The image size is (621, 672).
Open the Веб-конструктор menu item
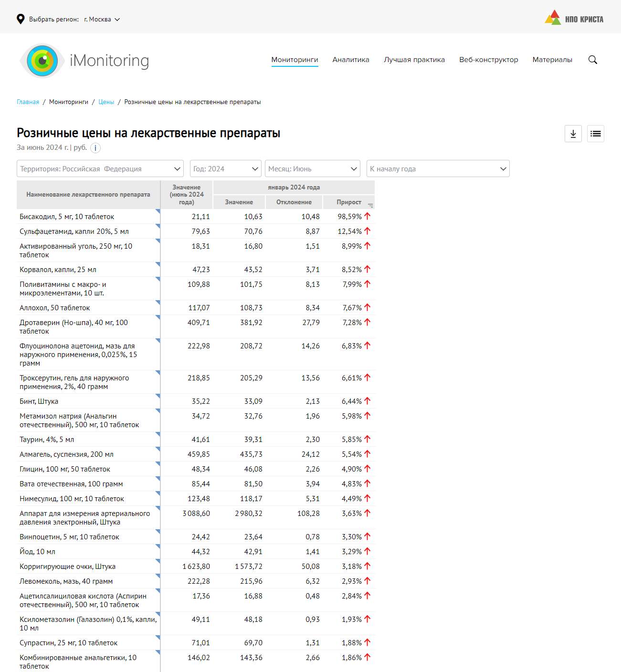pos(488,60)
